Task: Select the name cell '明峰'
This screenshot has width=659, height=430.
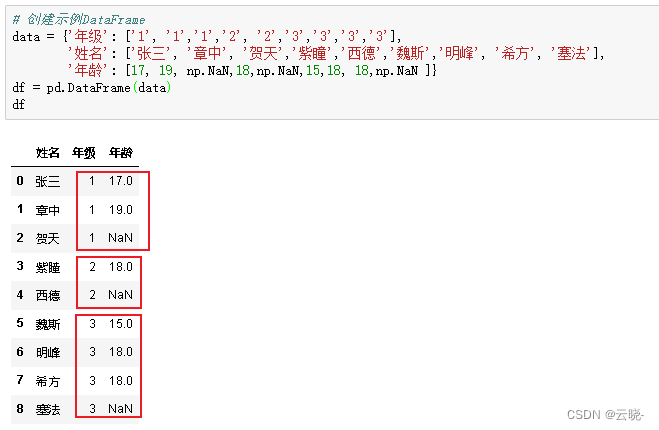Action: click(47, 352)
